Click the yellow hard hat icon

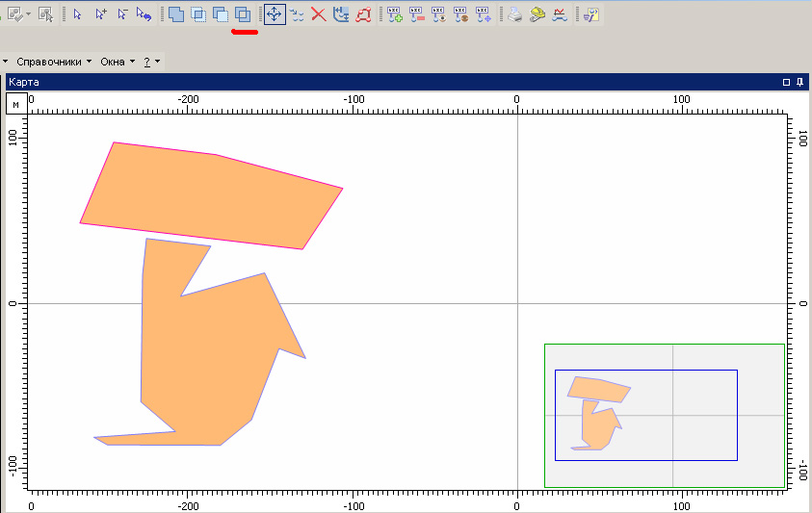(x=537, y=14)
